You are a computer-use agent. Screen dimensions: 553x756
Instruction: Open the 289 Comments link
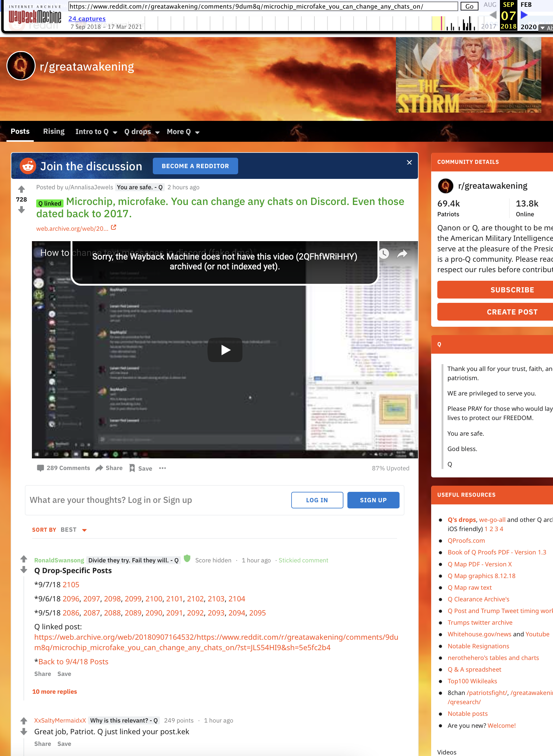[x=63, y=468]
